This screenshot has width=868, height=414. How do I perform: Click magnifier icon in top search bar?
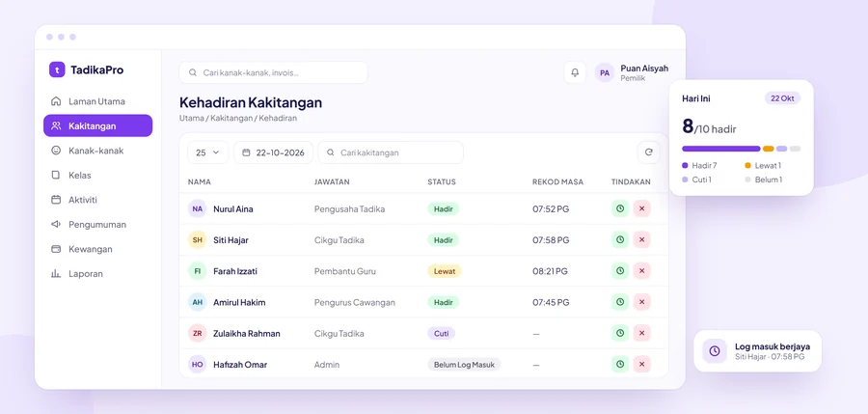193,72
